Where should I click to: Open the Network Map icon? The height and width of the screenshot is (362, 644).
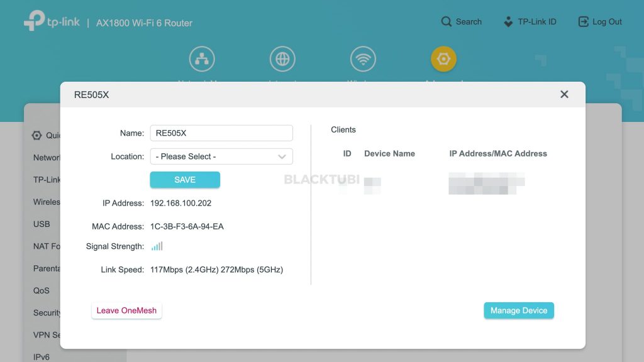point(202,58)
